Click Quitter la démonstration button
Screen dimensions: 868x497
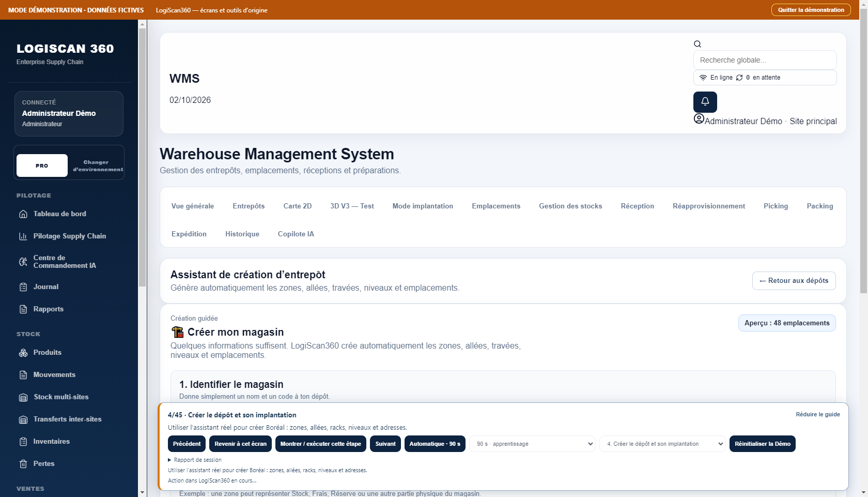(811, 10)
